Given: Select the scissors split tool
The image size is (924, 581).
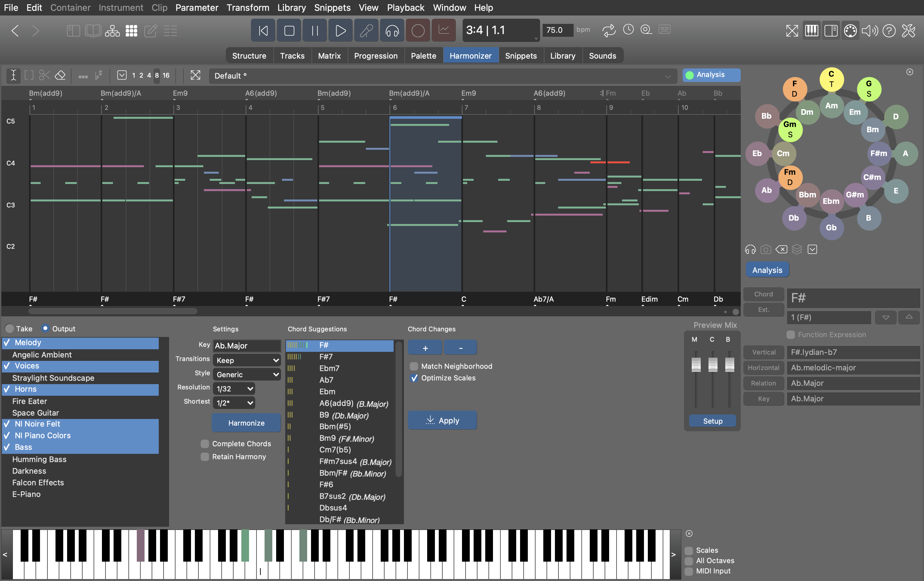Looking at the screenshot, I should 45,75.
